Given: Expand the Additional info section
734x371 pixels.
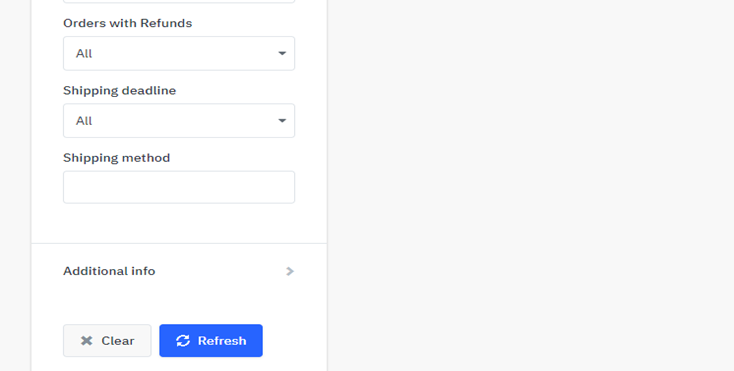Looking at the screenshot, I should [179, 271].
